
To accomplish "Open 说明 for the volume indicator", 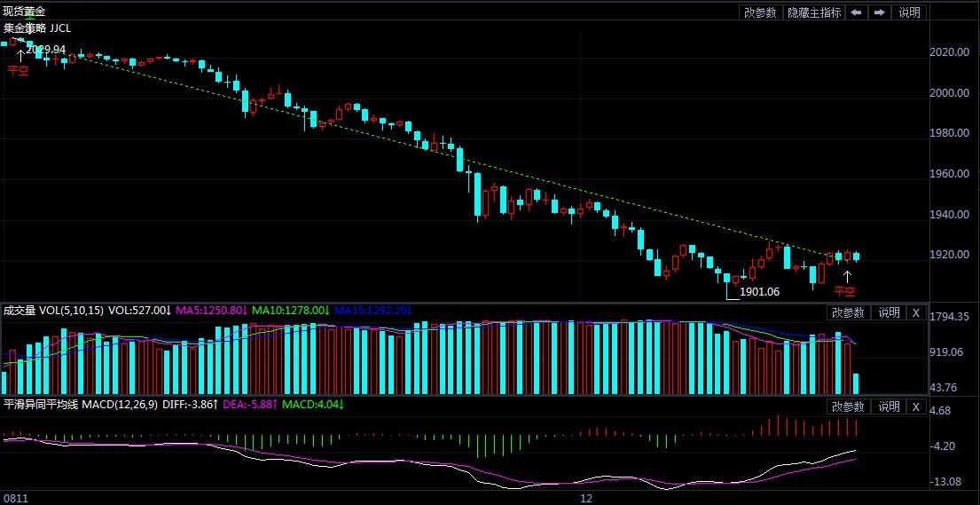I will [888, 312].
